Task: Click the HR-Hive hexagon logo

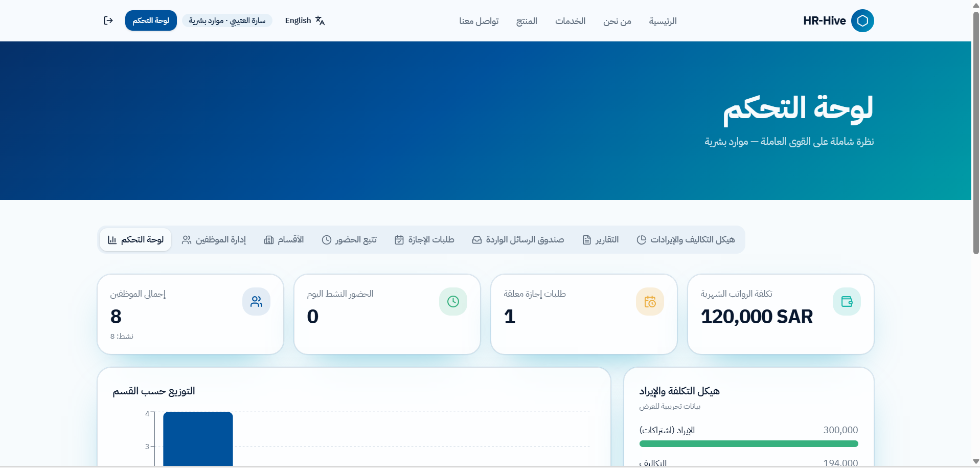Action: [x=862, y=20]
